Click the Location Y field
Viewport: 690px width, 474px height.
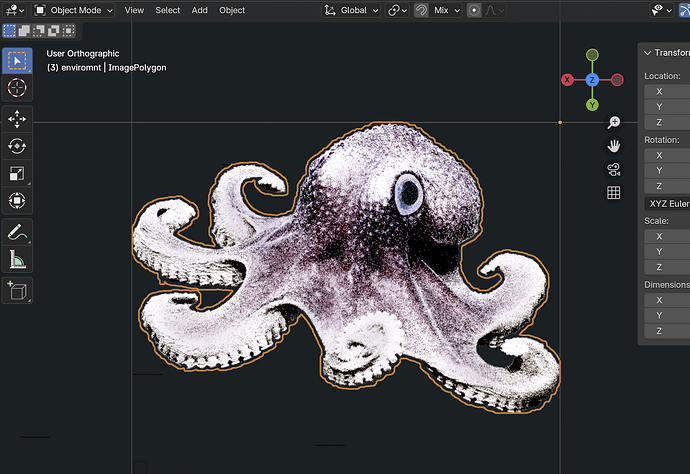coord(667,107)
